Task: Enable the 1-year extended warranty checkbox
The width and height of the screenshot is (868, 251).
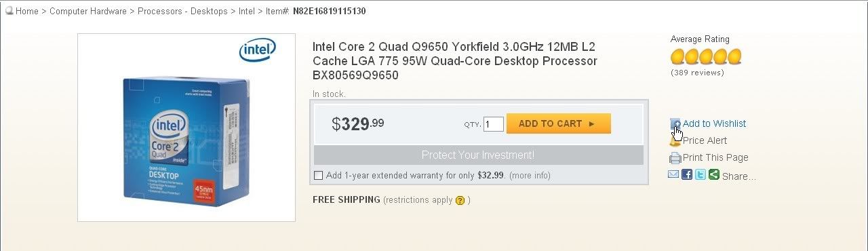Action: (319, 176)
